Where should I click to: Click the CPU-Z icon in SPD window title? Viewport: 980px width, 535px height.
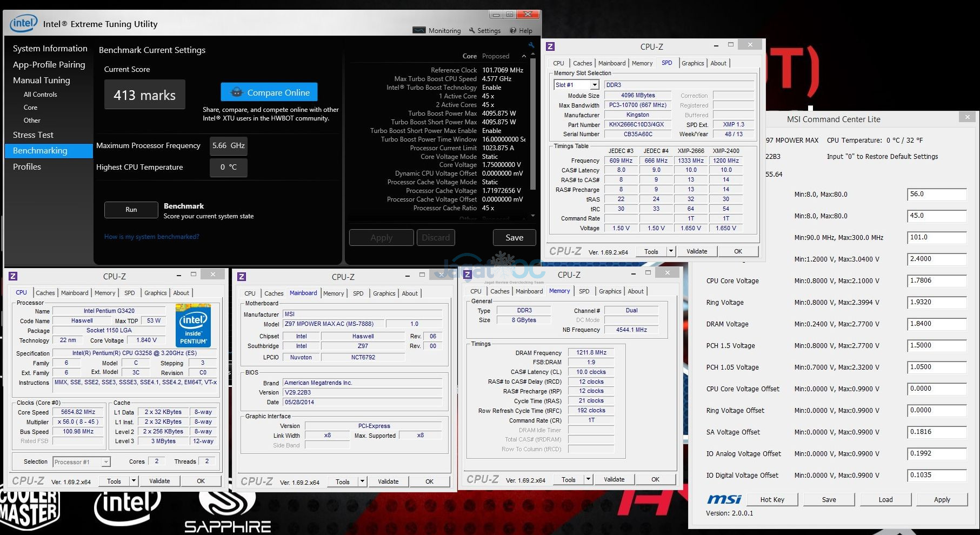coord(551,46)
